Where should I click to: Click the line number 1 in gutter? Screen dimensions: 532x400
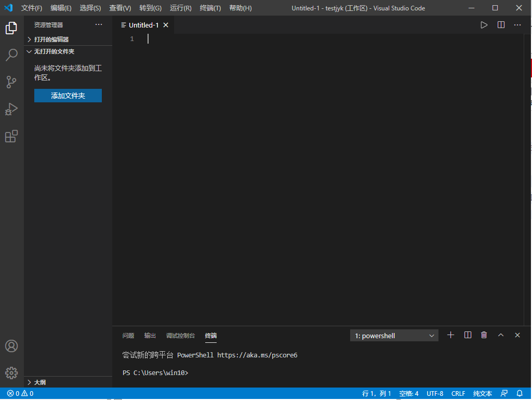[132, 39]
